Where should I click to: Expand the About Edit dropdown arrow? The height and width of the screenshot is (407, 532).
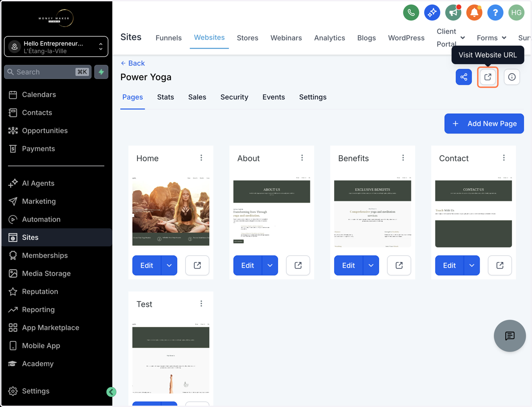pos(270,266)
